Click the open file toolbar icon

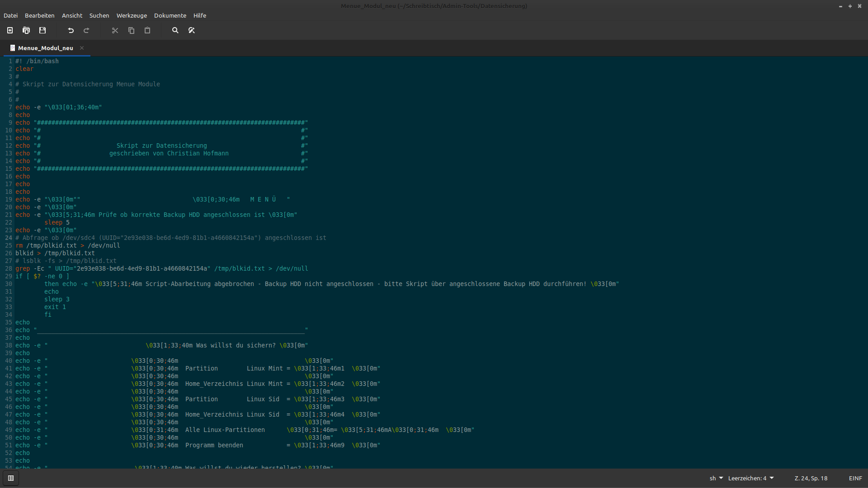(x=26, y=30)
